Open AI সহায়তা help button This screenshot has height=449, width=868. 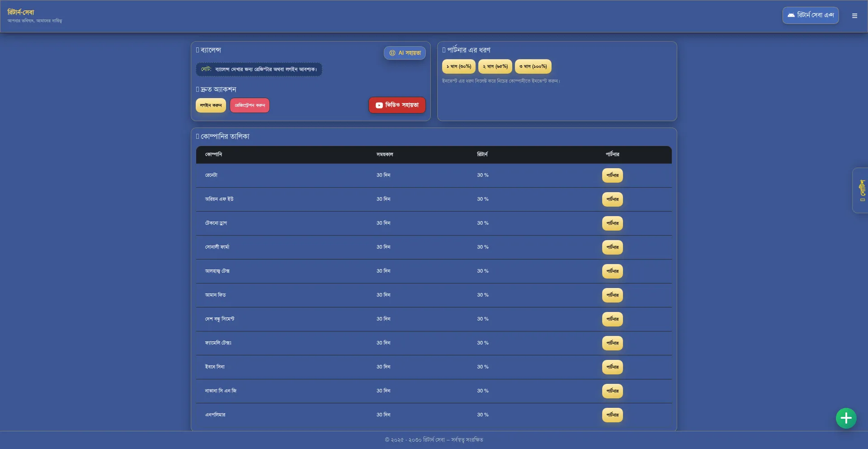tap(405, 53)
